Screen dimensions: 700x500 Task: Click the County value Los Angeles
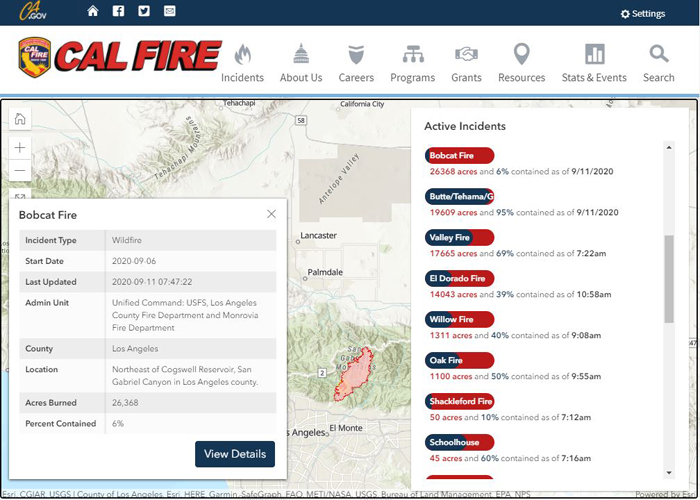coord(135,349)
